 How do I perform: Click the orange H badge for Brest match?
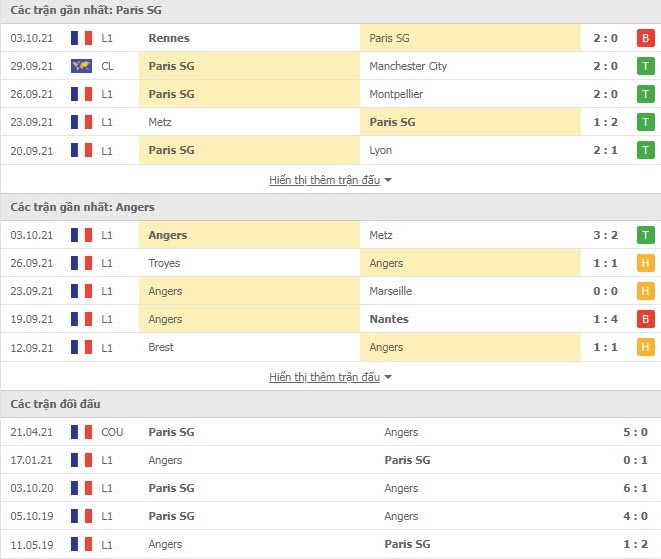point(645,347)
